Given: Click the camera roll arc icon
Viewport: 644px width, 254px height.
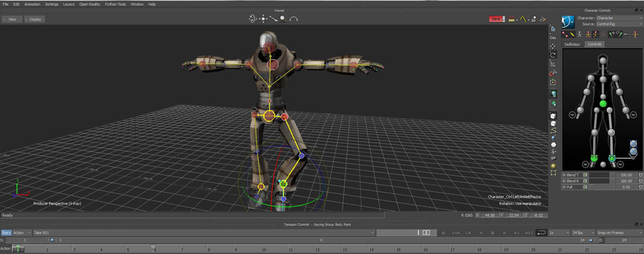Looking at the screenshot, I should pos(294,19).
